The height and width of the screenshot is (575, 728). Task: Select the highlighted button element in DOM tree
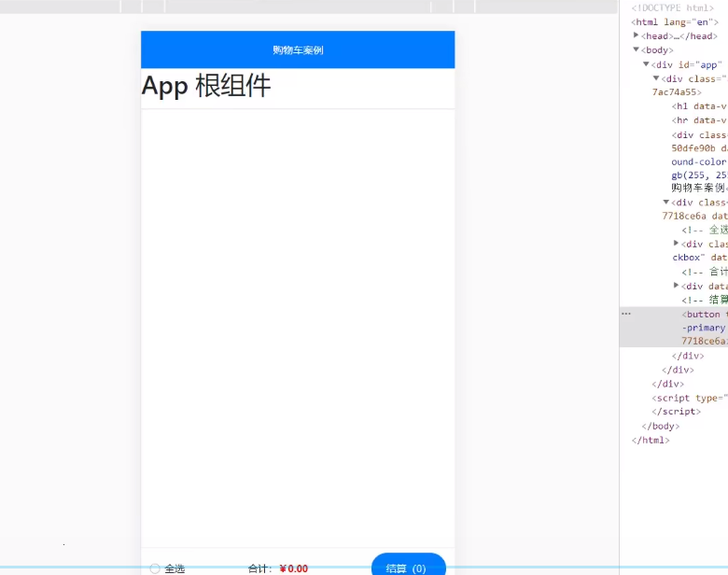674,327
